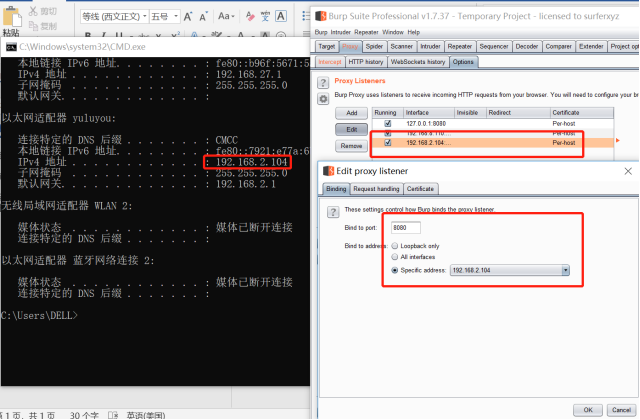Click the Interface column header
640x420 pixels.
pos(429,113)
